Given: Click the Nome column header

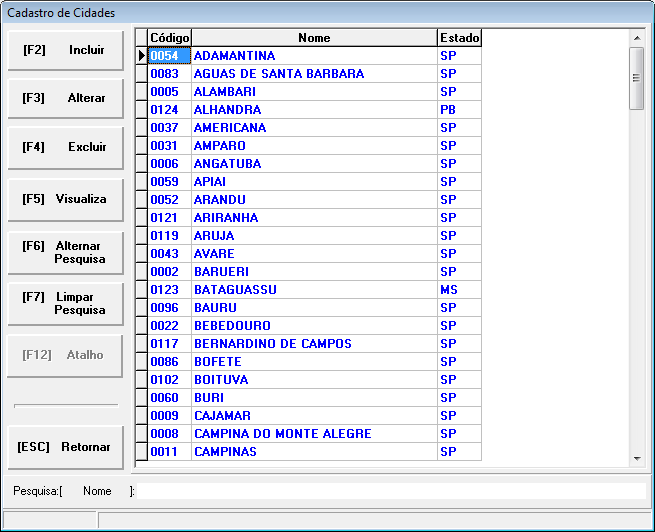Looking at the screenshot, I should 314,38.
